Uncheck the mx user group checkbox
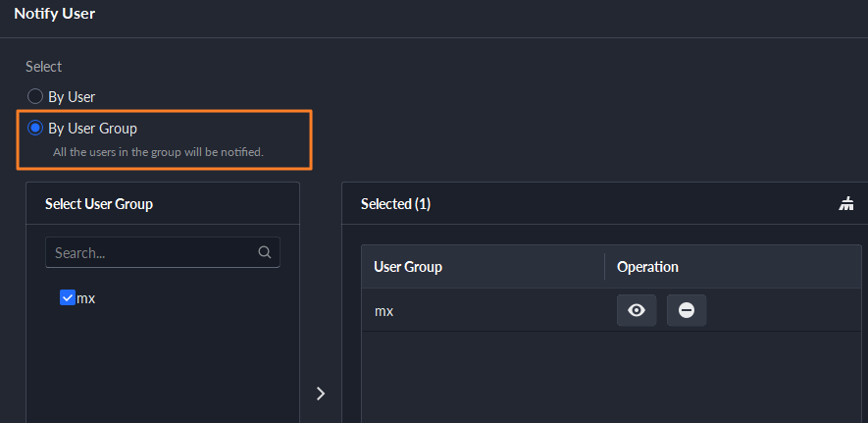Screen dimensions: 868x423 [68, 298]
